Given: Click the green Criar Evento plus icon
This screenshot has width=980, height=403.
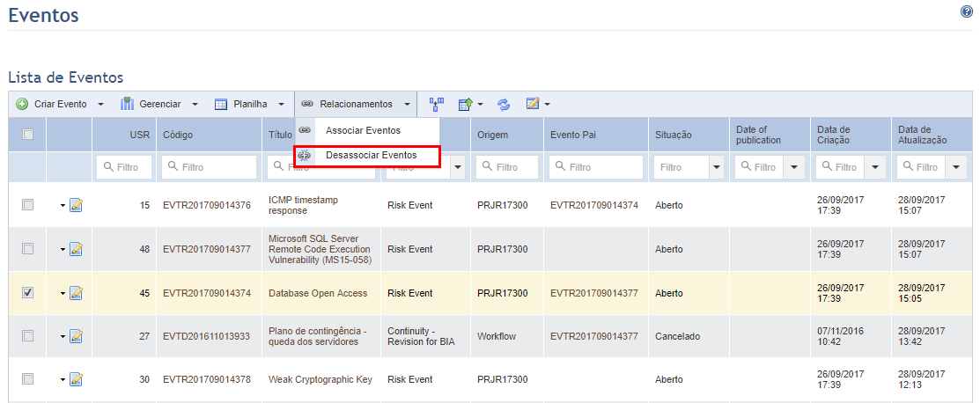Looking at the screenshot, I should pyautogui.click(x=22, y=105).
